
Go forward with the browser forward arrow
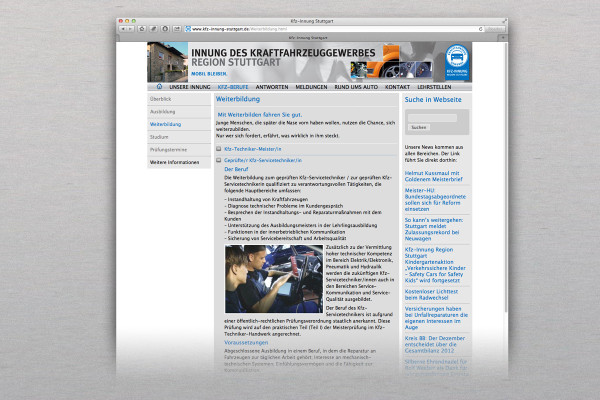(x=130, y=29)
